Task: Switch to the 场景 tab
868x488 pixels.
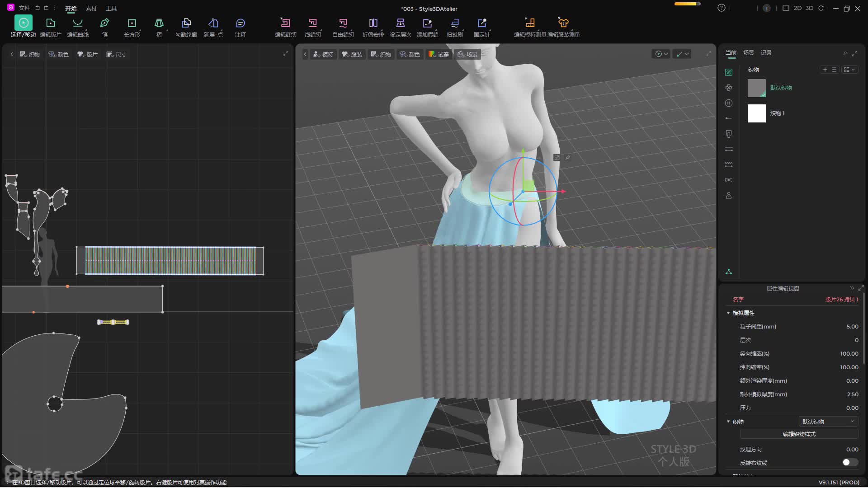Action: (748, 53)
